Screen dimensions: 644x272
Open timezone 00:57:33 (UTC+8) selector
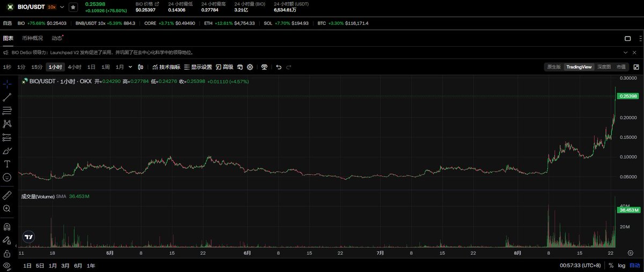click(581, 266)
